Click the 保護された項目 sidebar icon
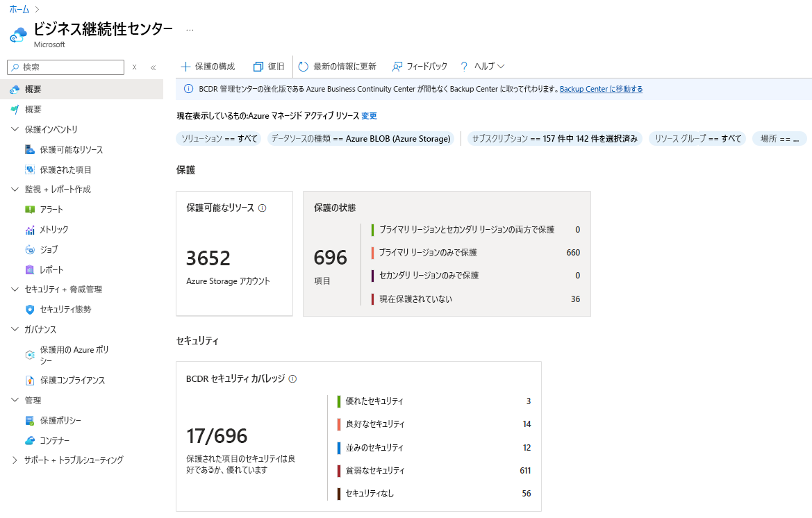Image resolution: width=812 pixels, height=518 pixels. pyautogui.click(x=30, y=169)
